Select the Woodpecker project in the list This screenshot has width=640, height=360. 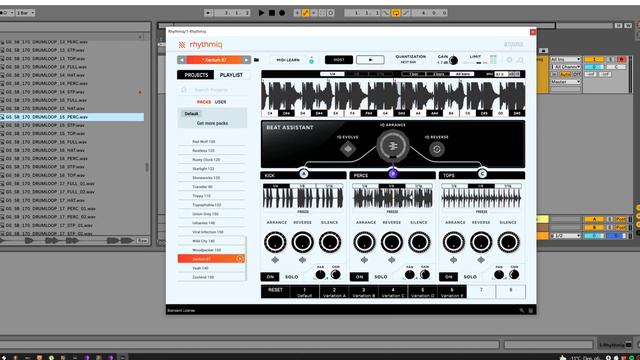(x=211, y=250)
